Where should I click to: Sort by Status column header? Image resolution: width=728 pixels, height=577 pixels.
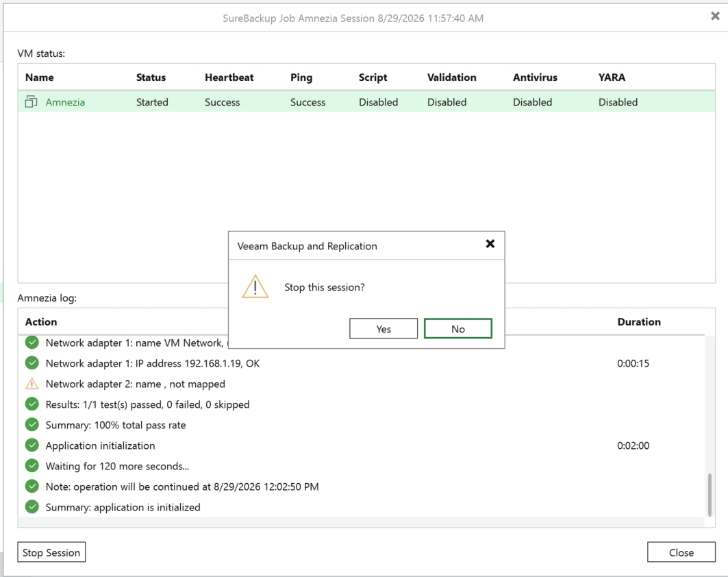coord(151,77)
